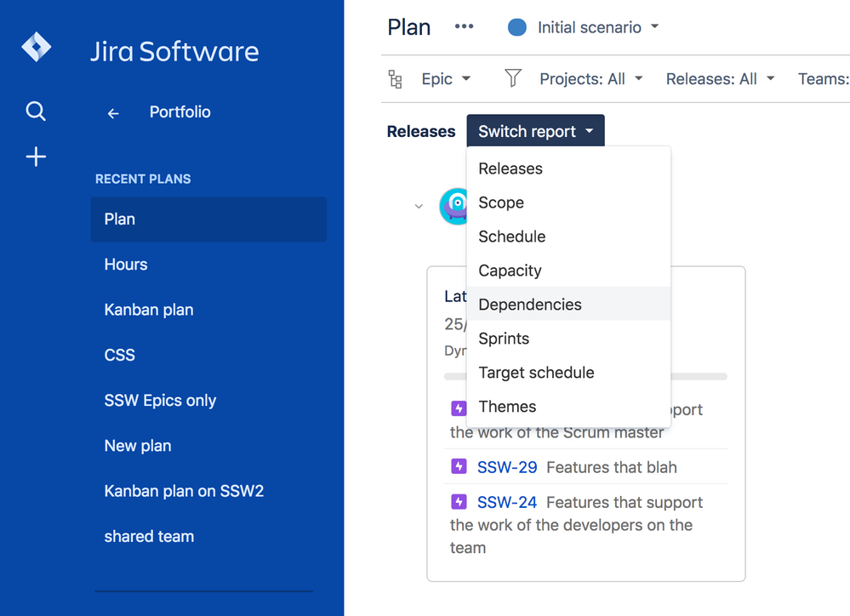Click 'the work of the developers on the' text
Viewport: 850px width, 616px height.
(x=572, y=525)
